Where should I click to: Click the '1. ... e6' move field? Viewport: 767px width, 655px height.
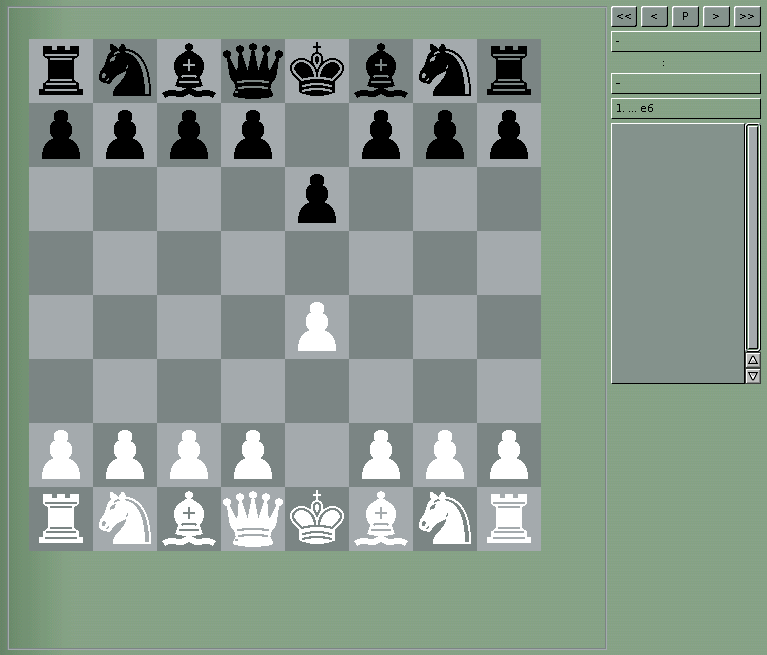pyautogui.click(x=685, y=108)
